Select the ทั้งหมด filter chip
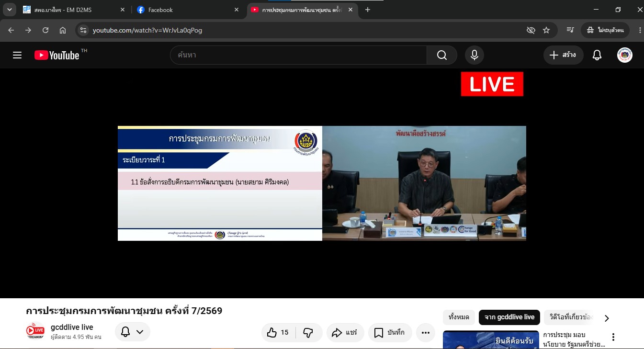The width and height of the screenshot is (644, 349). (459, 317)
